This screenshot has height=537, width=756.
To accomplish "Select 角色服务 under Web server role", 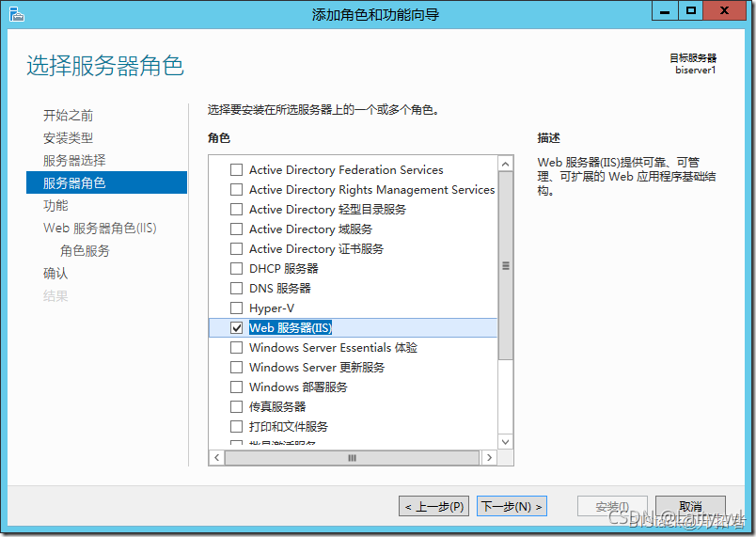I will tap(85, 251).
